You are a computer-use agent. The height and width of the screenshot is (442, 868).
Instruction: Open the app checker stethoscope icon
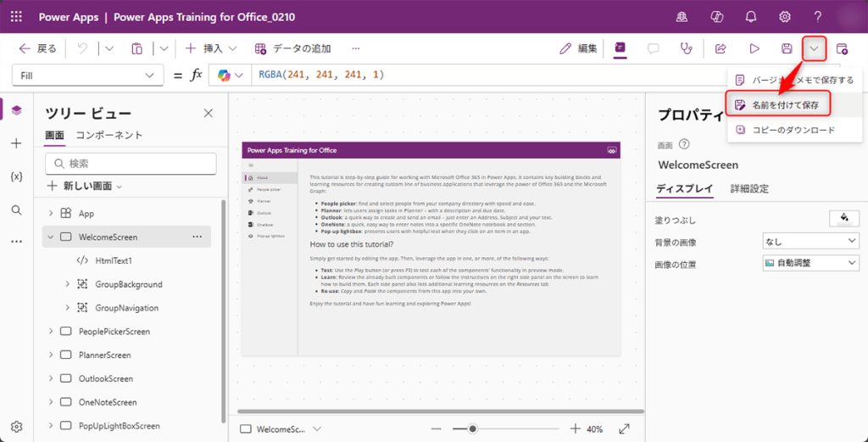(x=687, y=48)
